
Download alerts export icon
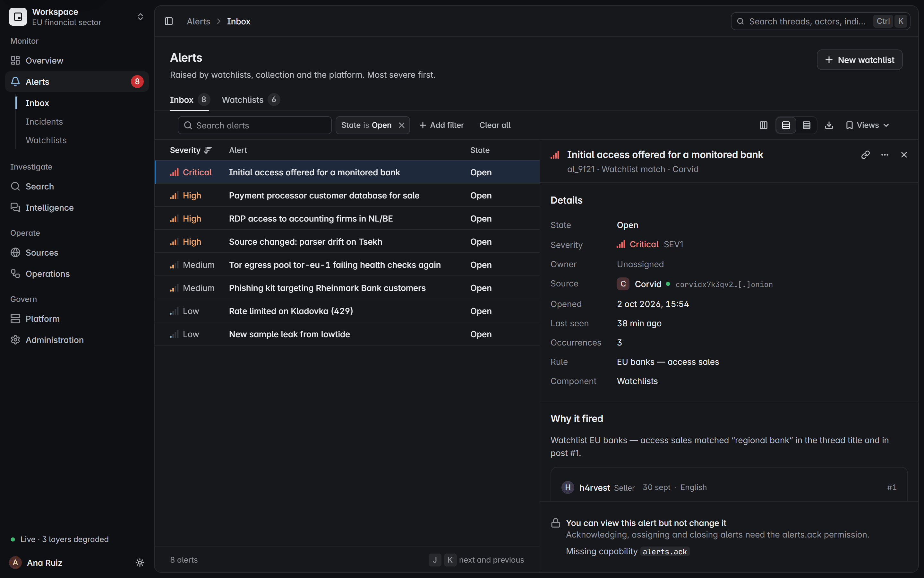829,125
